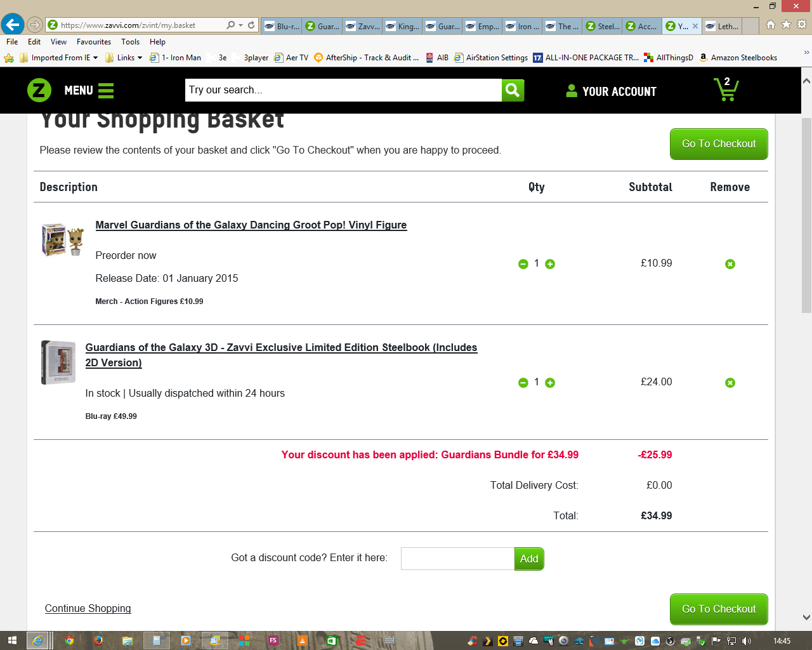
Task: Switch to the Blu-r... browser tab
Action: click(282, 26)
